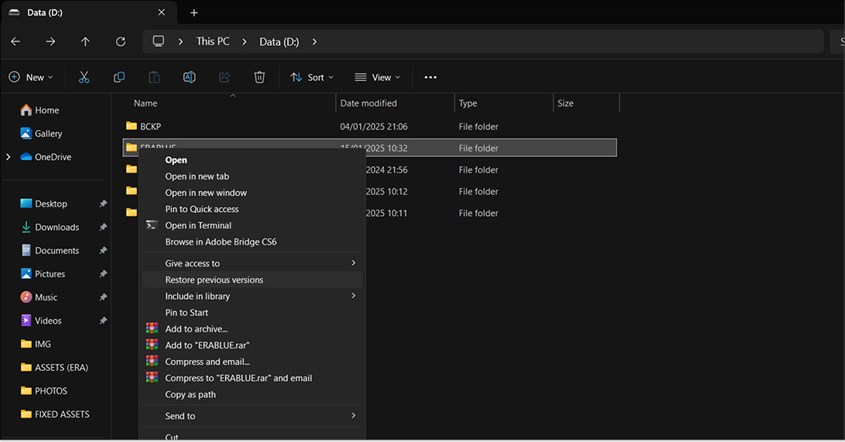
Task: Choose Open in new window
Action: [251, 192]
